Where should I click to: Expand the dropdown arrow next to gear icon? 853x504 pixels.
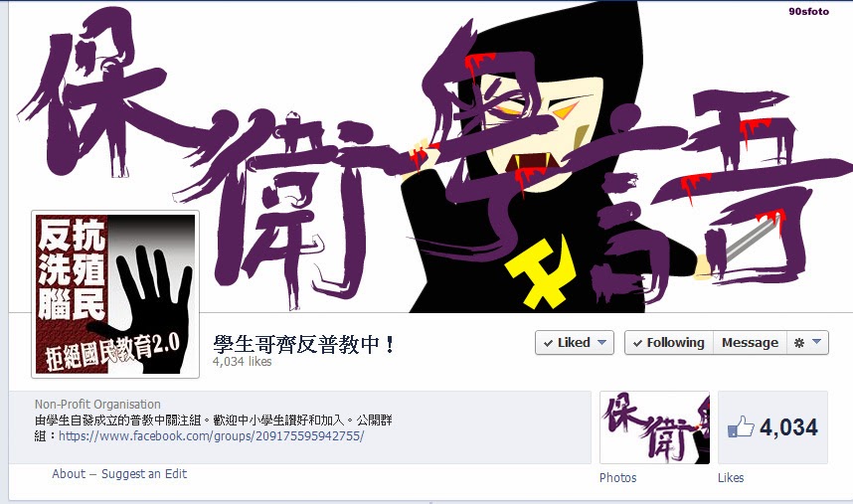click(816, 342)
